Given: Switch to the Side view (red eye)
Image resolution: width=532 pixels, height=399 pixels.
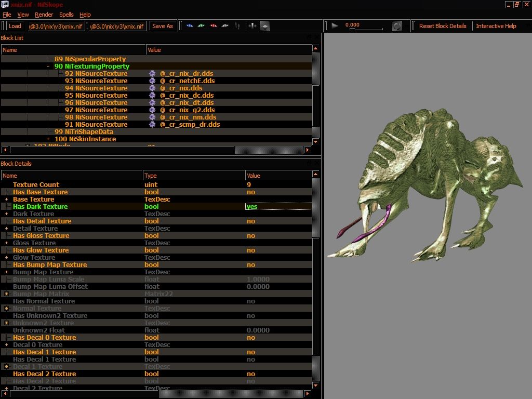Looking at the screenshot, I should click(x=214, y=26).
